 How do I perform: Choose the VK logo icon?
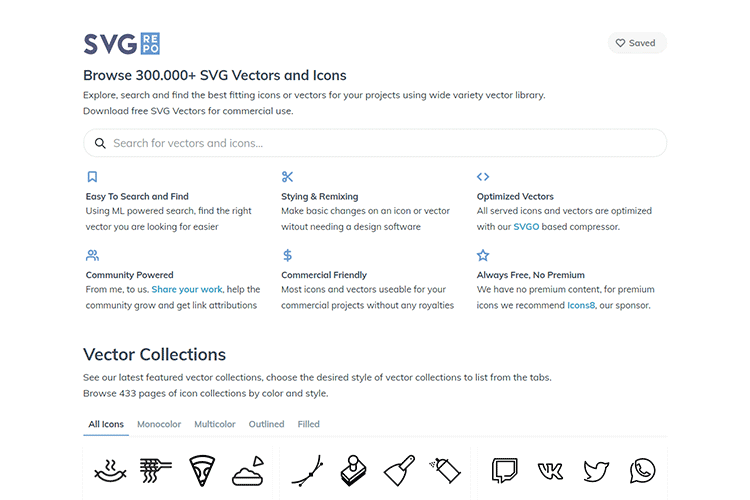coord(550,470)
